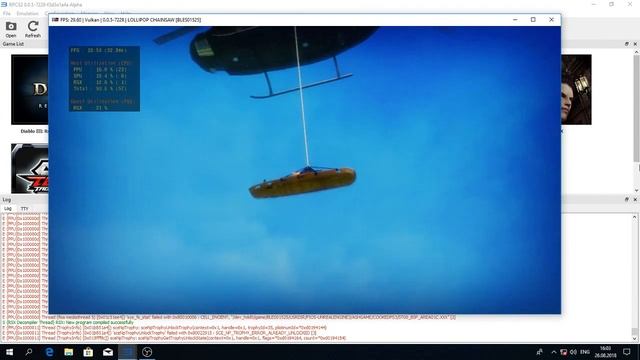The image size is (640, 360).
Task: Open the Windows Start menu
Action: 9,352
